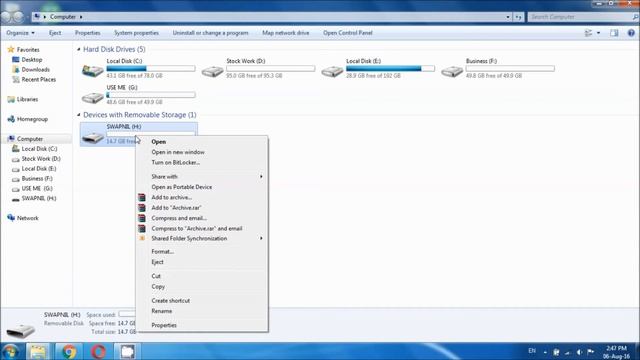Viewport: 640px width, 360px height.
Task: Click USE ME (G:) usage bar
Action: point(151,95)
